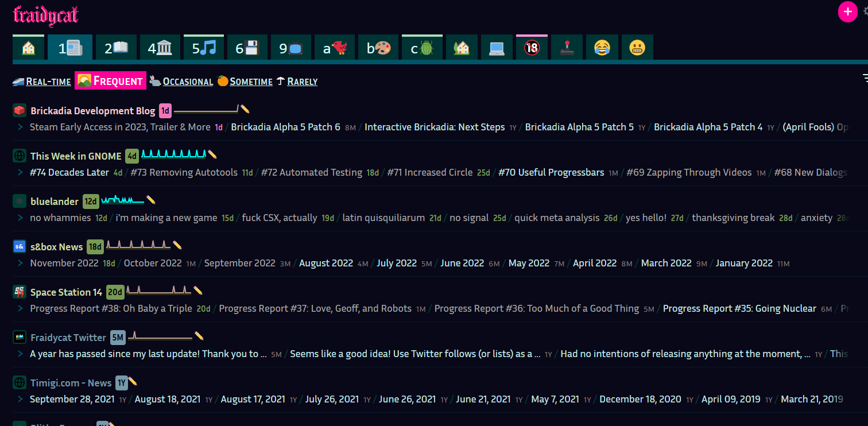
Task: Click the pink add feed plus button
Action: pyautogui.click(x=847, y=12)
